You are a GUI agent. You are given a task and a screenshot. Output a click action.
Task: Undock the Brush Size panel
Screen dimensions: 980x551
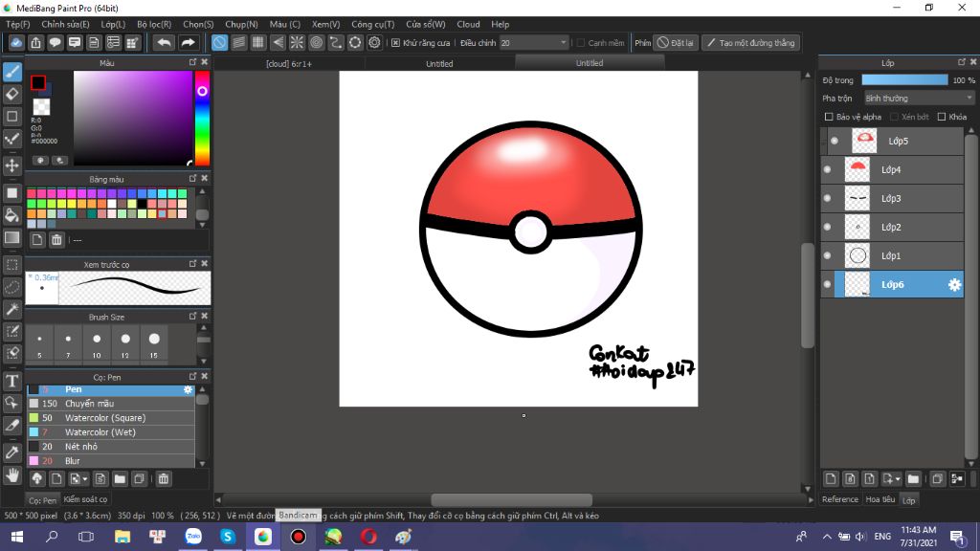click(192, 316)
